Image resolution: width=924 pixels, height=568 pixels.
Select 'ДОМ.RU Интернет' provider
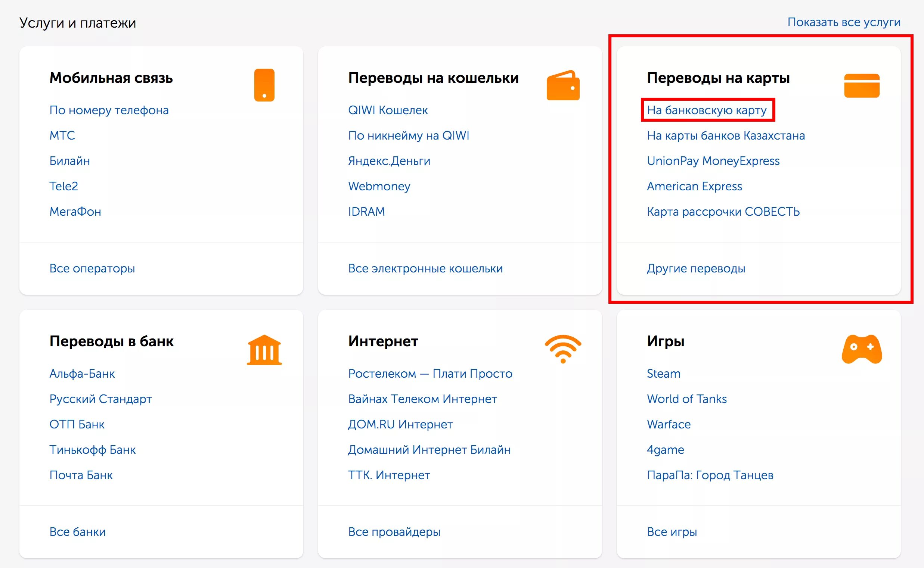(400, 424)
